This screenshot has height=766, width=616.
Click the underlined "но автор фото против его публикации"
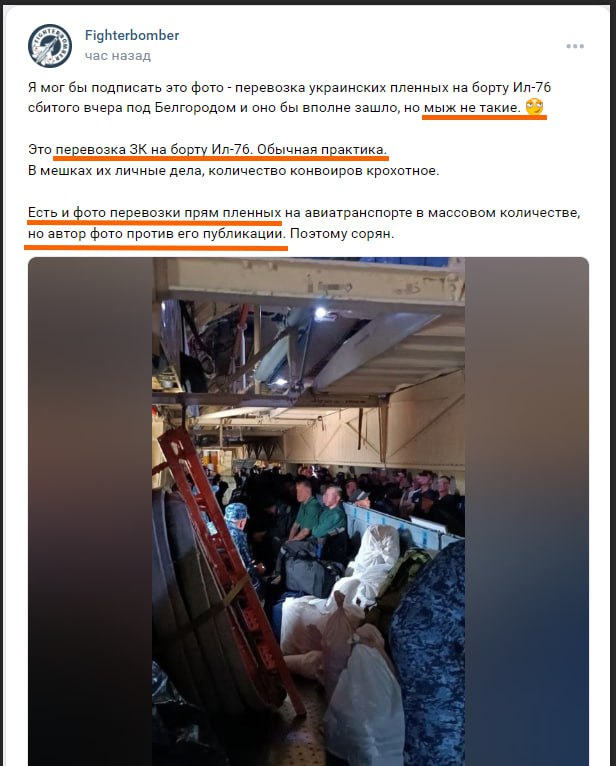click(x=156, y=234)
